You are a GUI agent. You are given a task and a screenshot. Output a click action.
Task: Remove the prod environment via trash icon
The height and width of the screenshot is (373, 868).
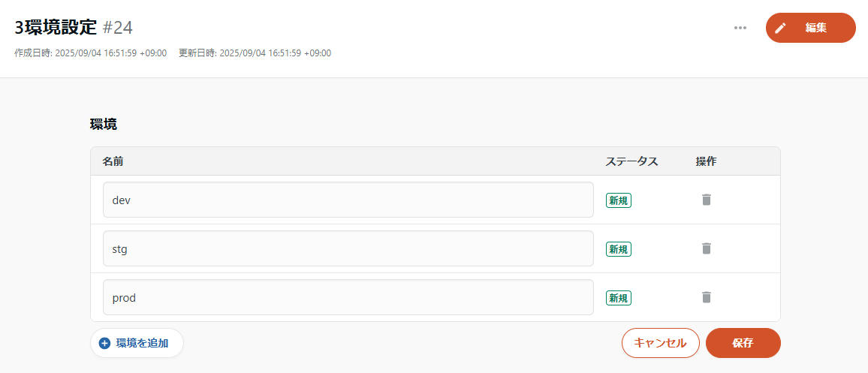pos(706,297)
